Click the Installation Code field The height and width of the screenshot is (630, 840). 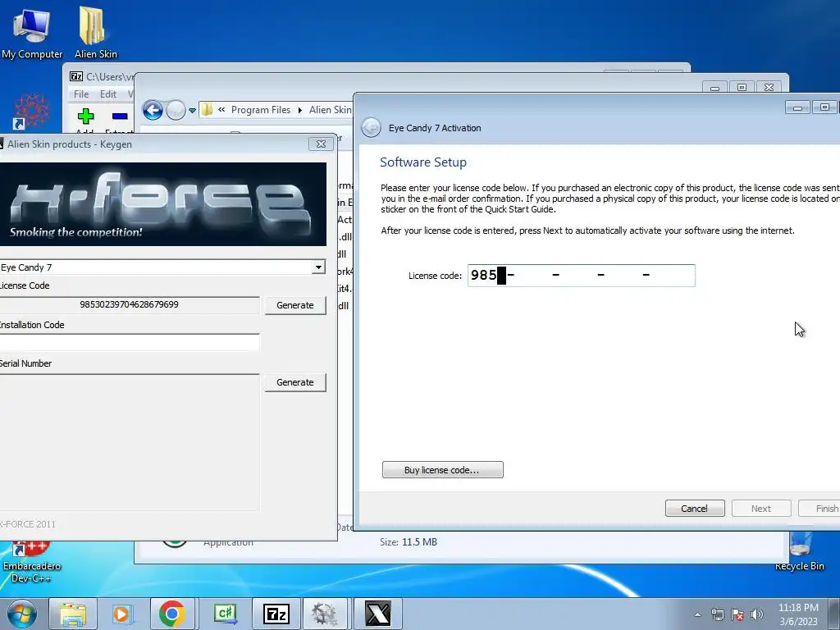click(x=129, y=343)
